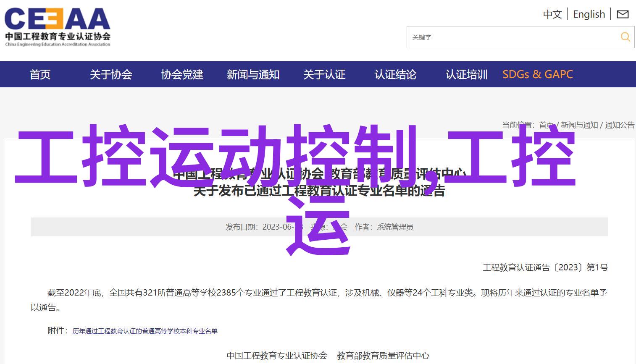This screenshot has width=636, height=364.
Task: Click the orange search magnifier icon
Action: pos(625,37)
